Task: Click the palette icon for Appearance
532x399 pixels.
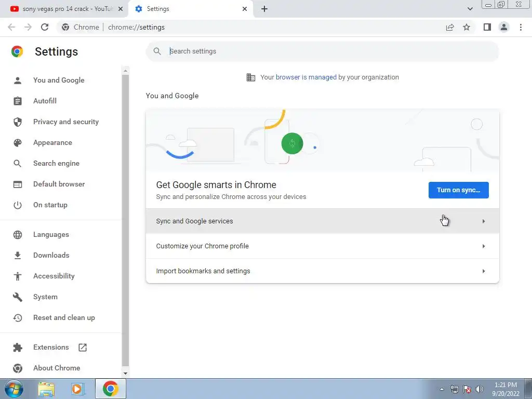Action: click(17, 142)
